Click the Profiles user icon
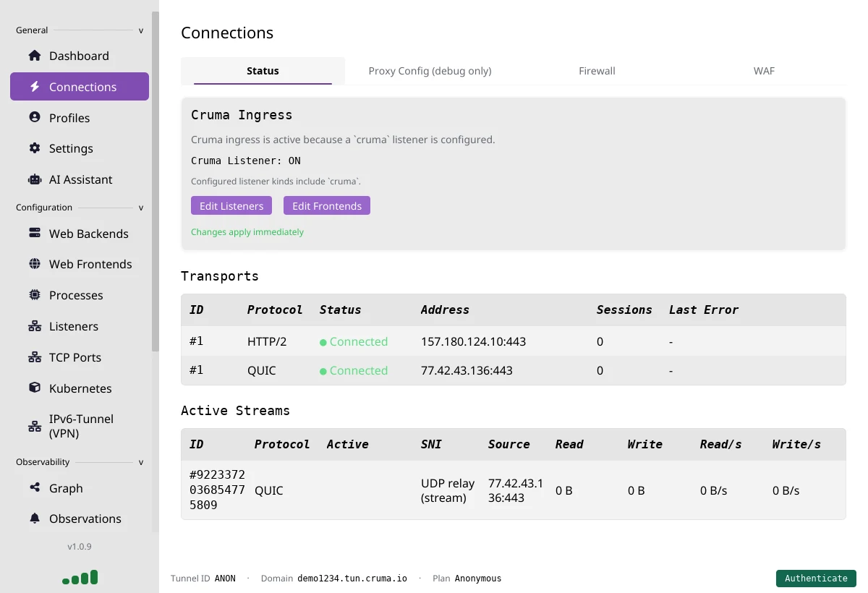 34,117
